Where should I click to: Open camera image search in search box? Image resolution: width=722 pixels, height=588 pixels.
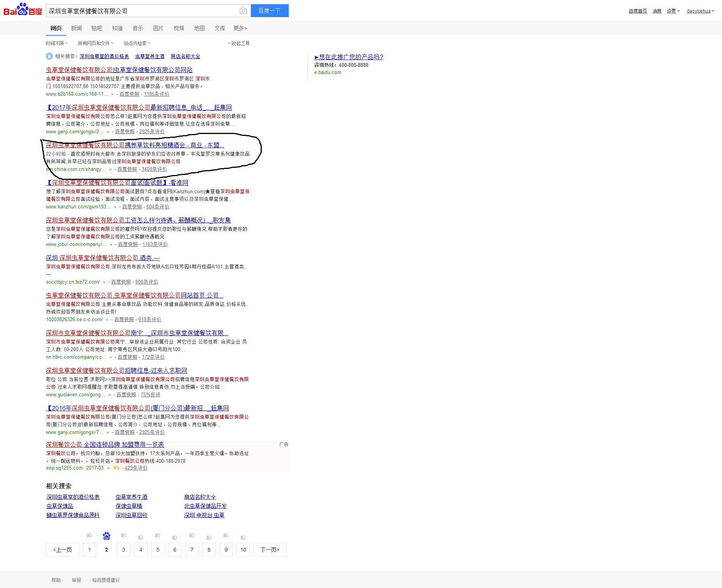pyautogui.click(x=243, y=11)
